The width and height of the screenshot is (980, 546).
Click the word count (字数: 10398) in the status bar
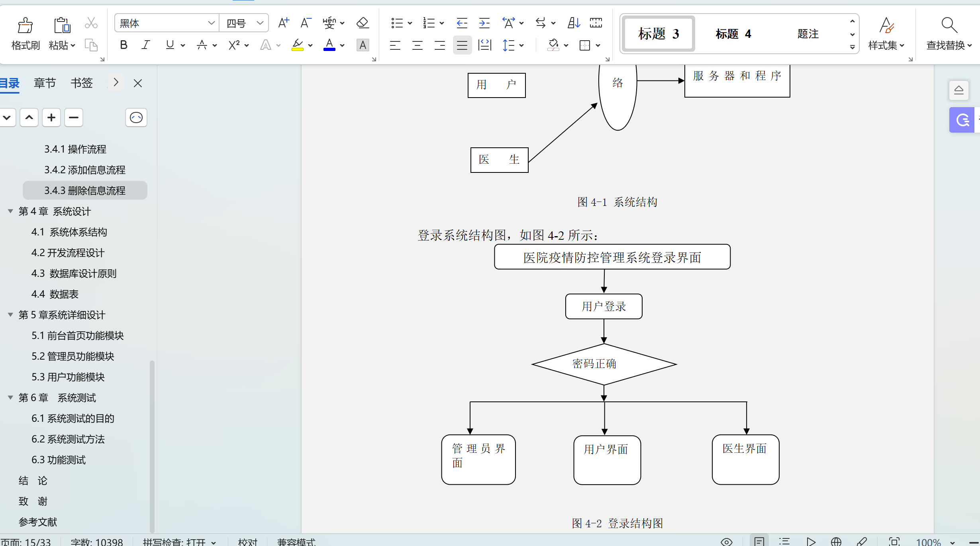pos(97,542)
